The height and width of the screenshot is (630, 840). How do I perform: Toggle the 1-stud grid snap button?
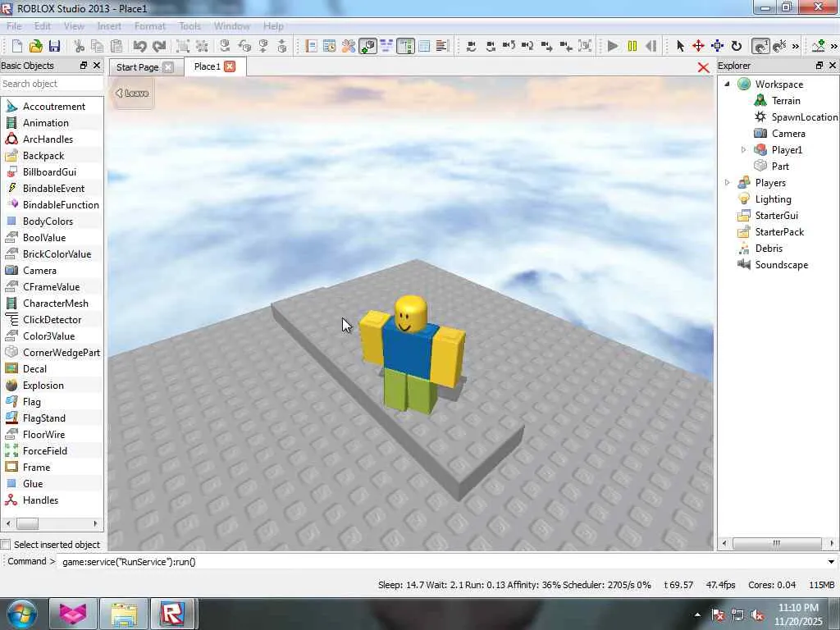pyautogui.click(x=760, y=46)
